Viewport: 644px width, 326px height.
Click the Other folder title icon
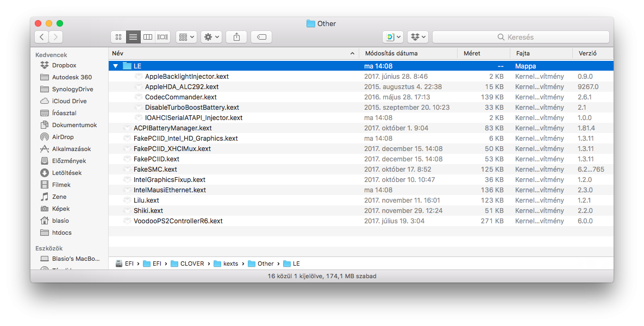click(310, 23)
